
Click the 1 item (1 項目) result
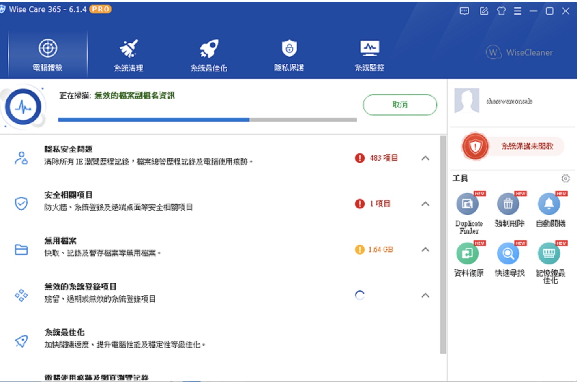tap(380, 204)
